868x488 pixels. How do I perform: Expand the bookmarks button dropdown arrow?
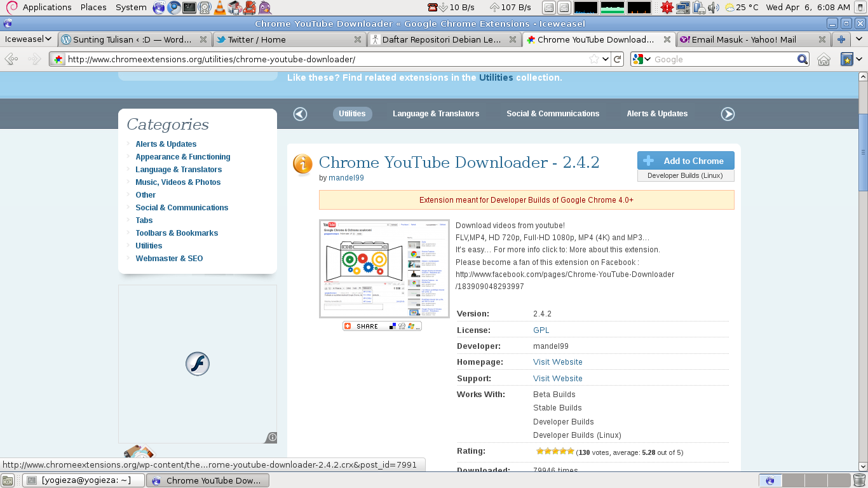(x=859, y=59)
